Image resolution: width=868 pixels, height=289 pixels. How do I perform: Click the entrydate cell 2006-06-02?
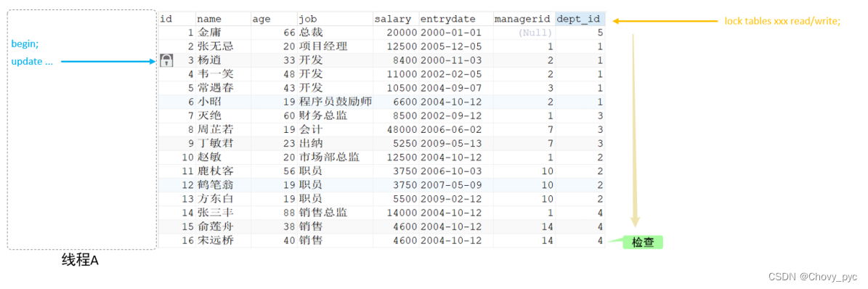point(456,129)
